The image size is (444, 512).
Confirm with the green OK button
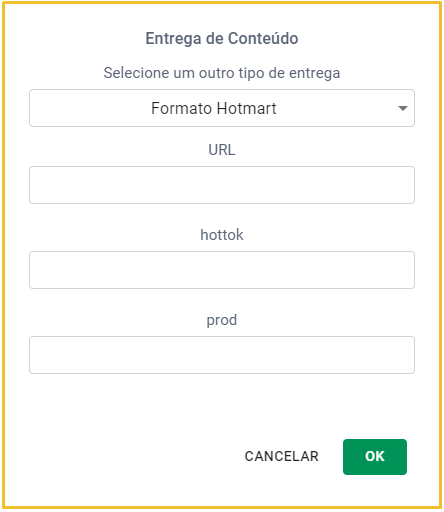(x=375, y=457)
